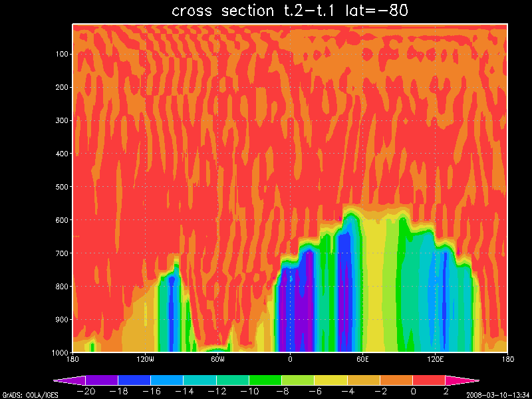The width and height of the screenshot is (532, 399).
Task: Select the yellow colorbar swatch between -6 and -4
Action: 331,380
